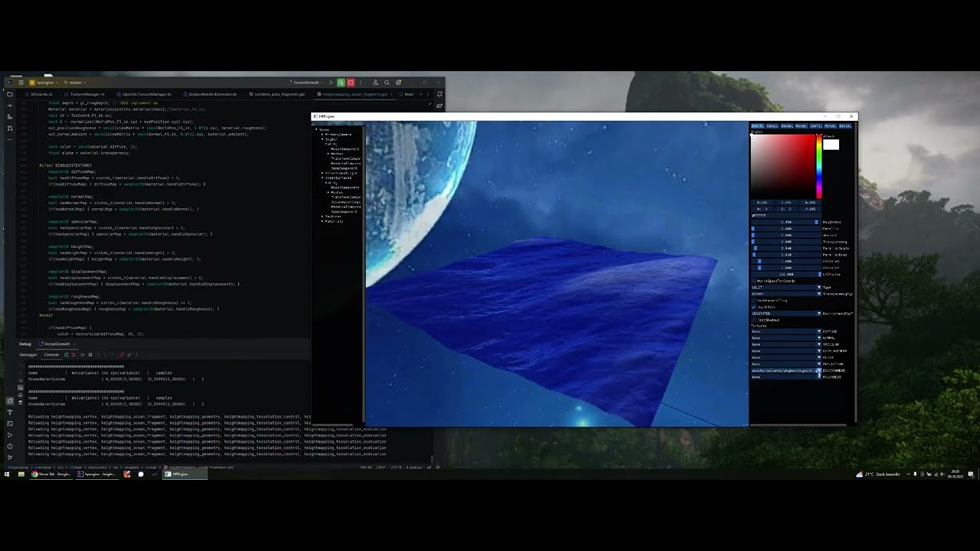Image resolution: width=980 pixels, height=551 pixels.
Task: Click the hex color input field
Action: 786,216
